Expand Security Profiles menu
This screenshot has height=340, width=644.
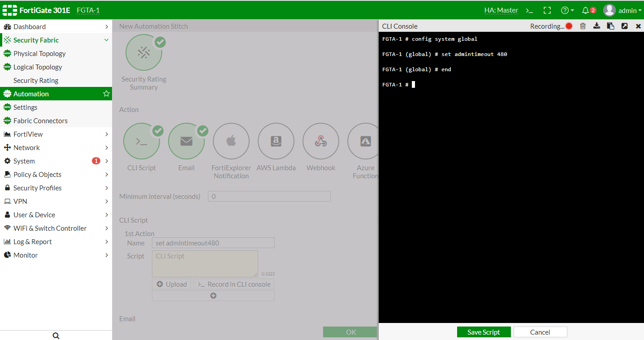(56, 188)
